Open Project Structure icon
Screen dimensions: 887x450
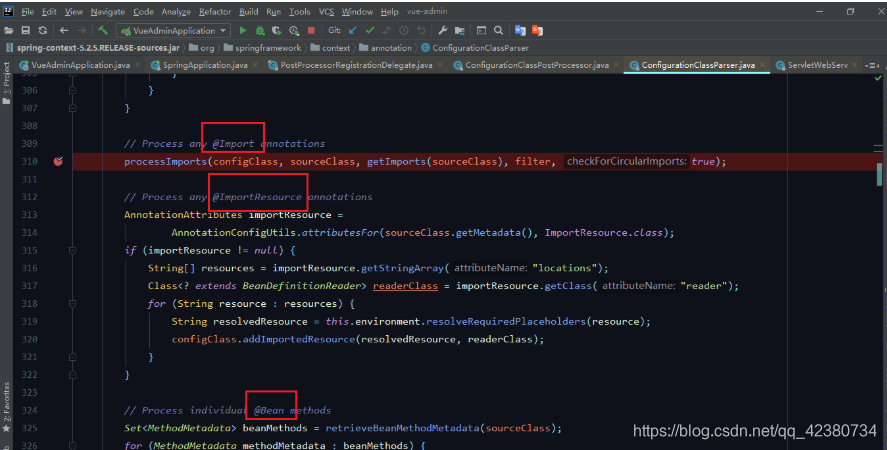pos(460,31)
